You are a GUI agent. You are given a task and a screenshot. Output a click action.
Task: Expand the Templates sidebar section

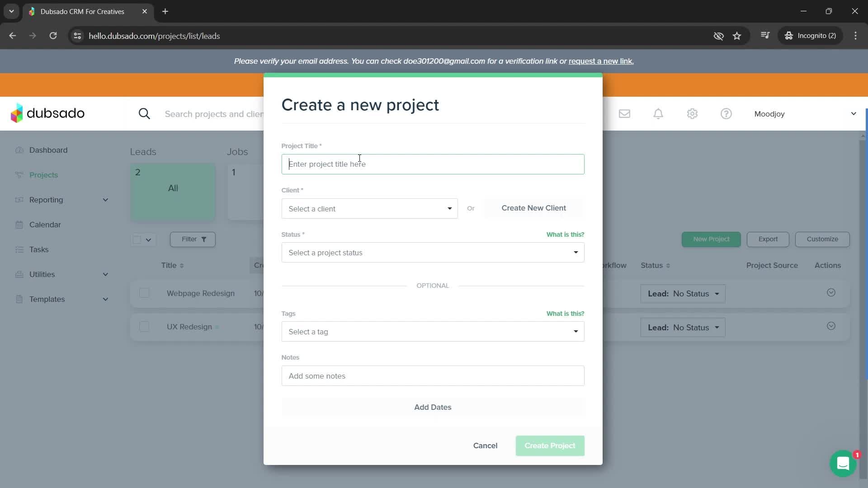105,299
